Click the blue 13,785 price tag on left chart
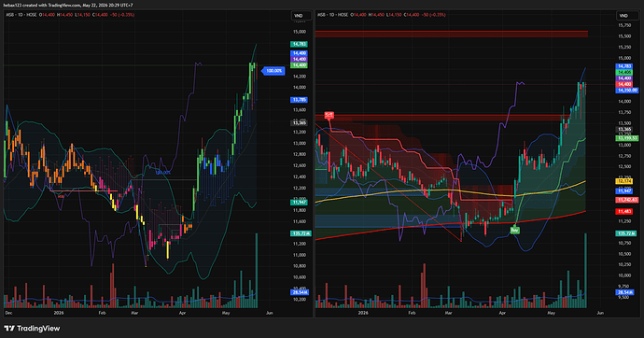 click(299, 100)
